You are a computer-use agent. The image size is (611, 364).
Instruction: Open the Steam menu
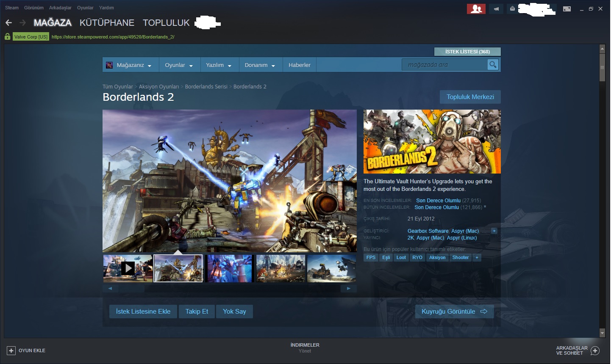click(x=12, y=8)
